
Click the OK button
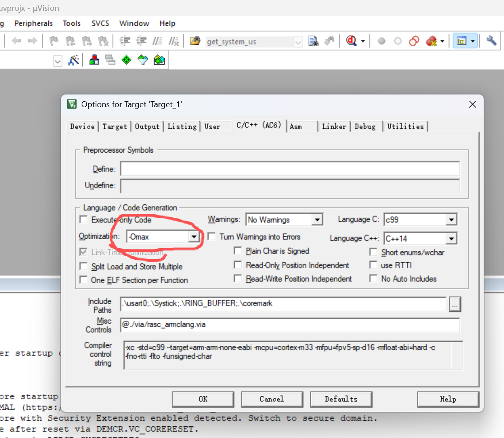tap(203, 399)
